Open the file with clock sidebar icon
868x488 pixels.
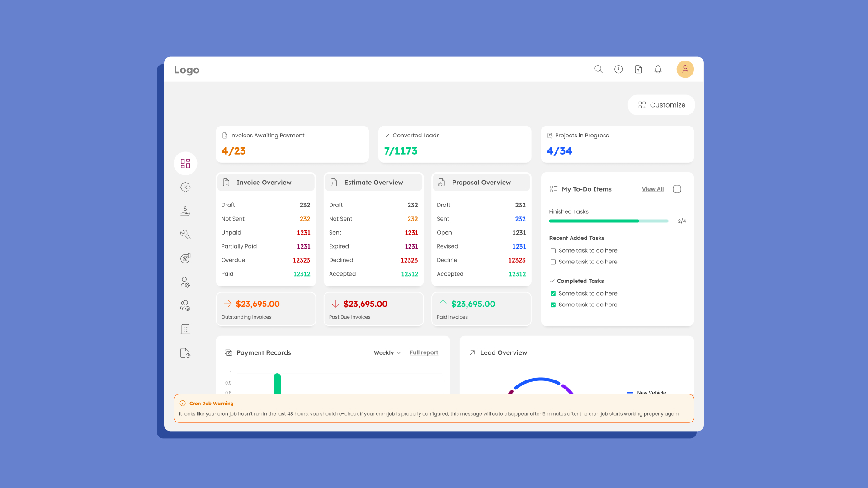point(185,353)
